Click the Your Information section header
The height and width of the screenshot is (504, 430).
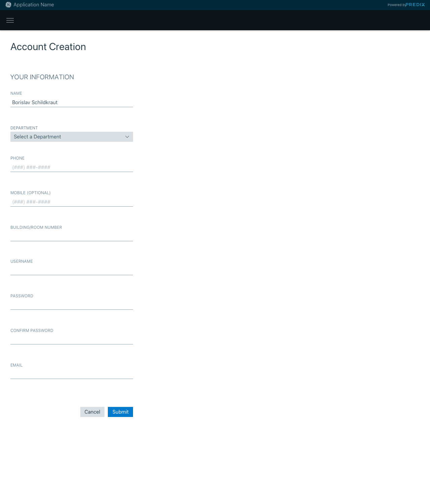click(42, 77)
